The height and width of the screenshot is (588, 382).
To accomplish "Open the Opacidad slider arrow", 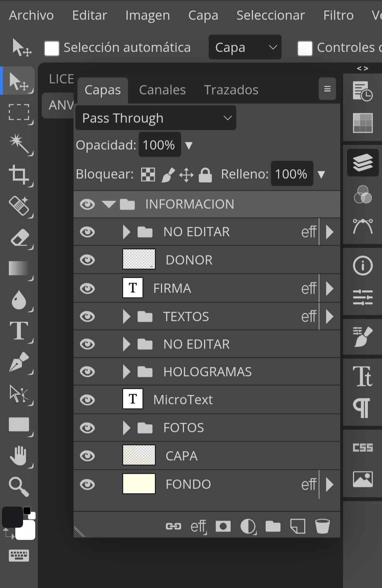I will pyautogui.click(x=189, y=145).
